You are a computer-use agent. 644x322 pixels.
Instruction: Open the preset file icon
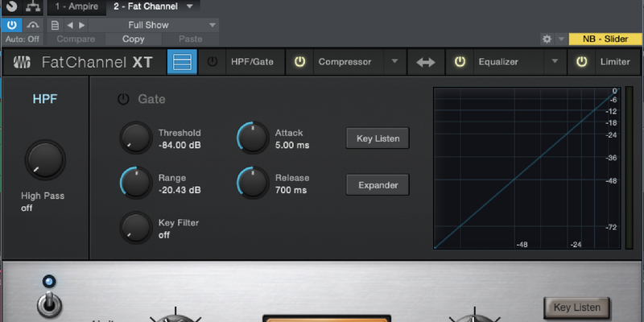55,25
